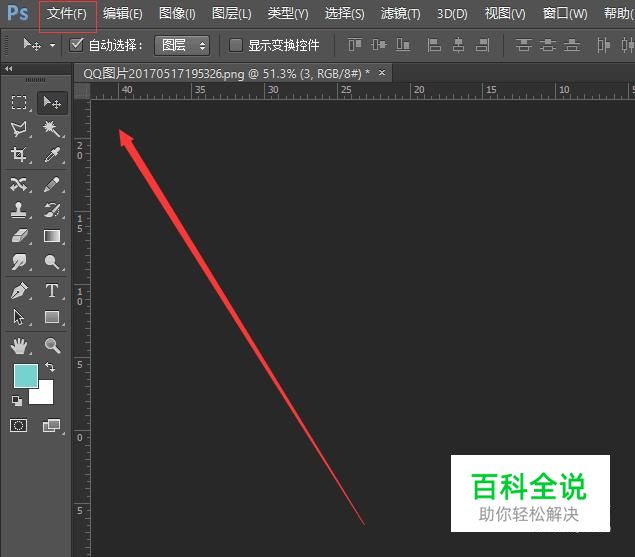Distribute bottom edges of layers
The image size is (635, 557).
(572, 45)
